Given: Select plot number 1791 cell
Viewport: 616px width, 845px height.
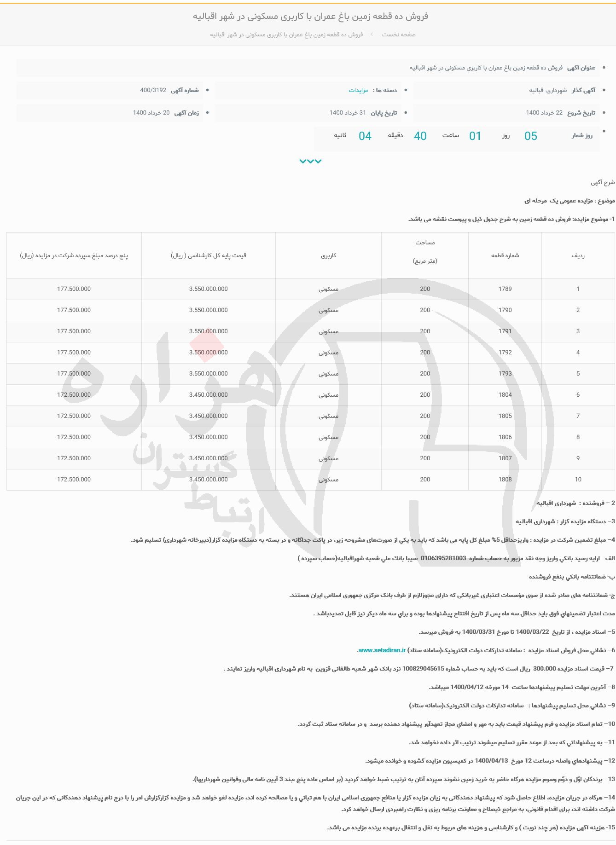Looking at the screenshot, I should 505,331.
